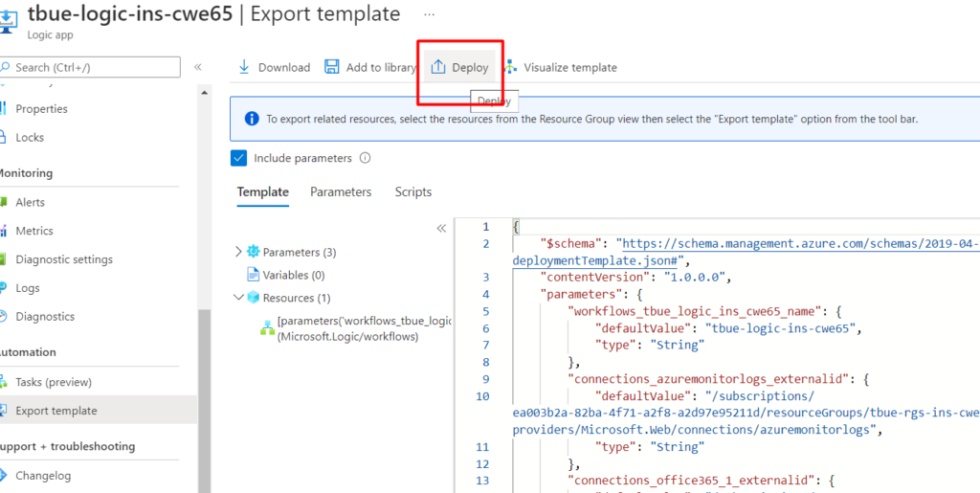Click the Tasks (preview) icon

pos(3,382)
